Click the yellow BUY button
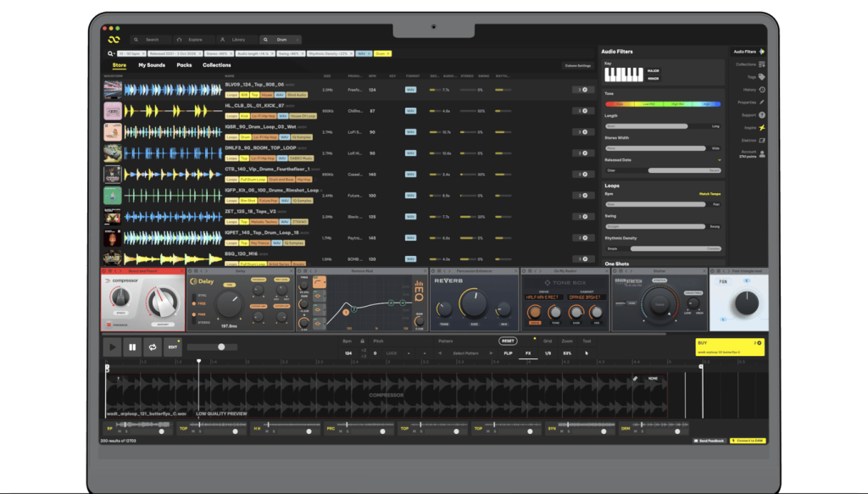The height and width of the screenshot is (494, 868). coord(730,347)
